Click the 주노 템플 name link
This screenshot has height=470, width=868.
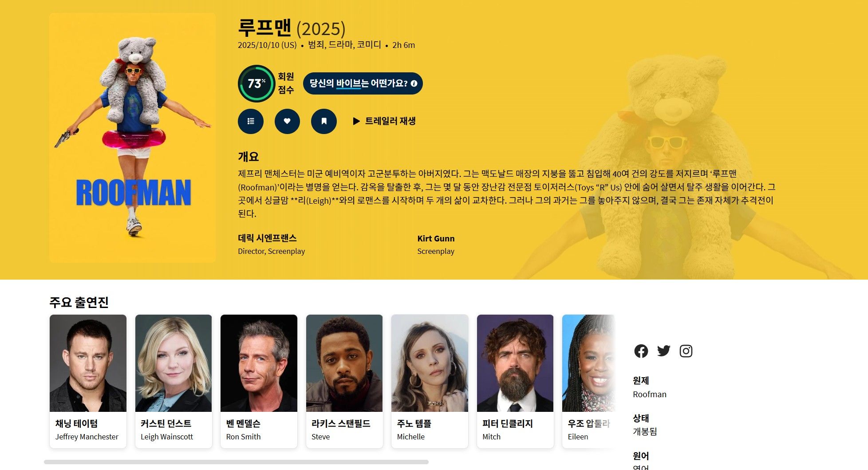click(x=414, y=424)
